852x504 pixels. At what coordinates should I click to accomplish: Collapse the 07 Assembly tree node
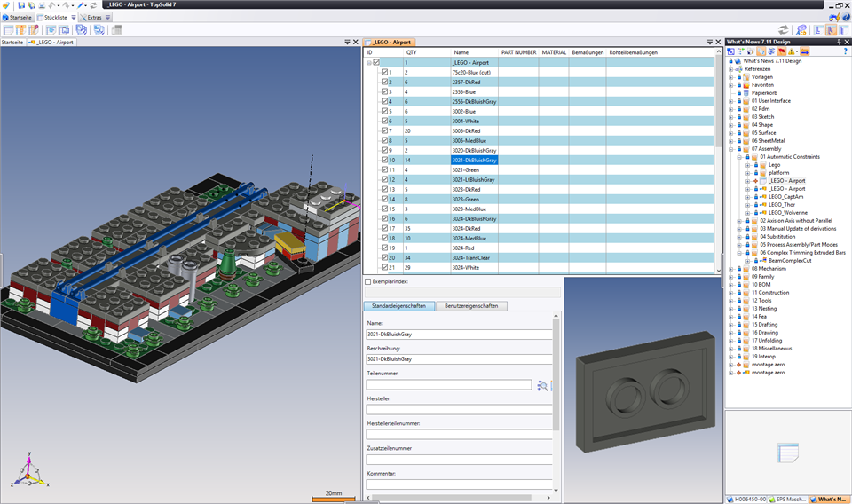pyautogui.click(x=730, y=149)
